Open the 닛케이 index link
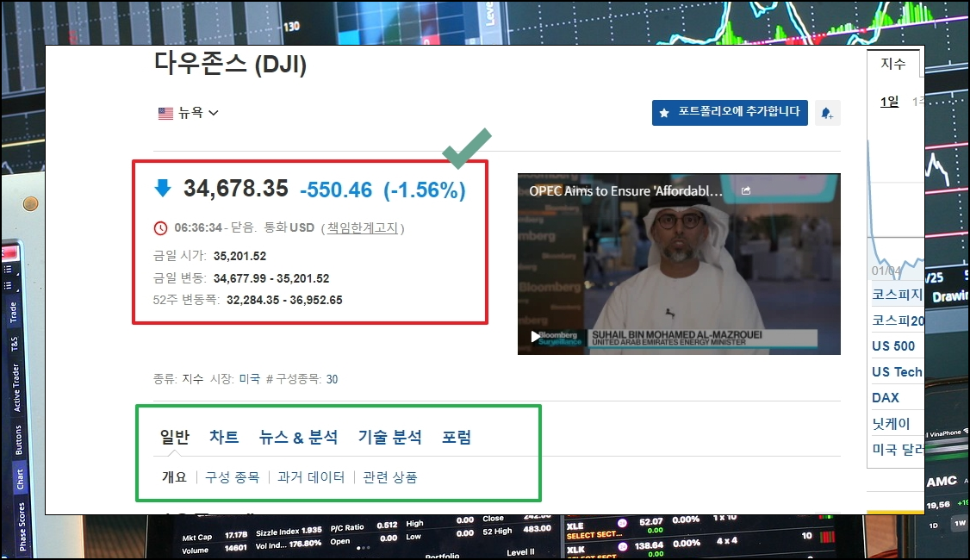Screen dimensions: 970x560 tap(891, 424)
